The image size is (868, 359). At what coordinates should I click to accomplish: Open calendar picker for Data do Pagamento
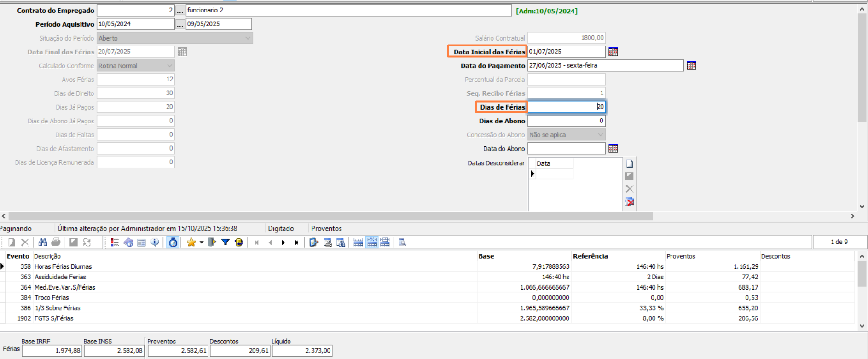pyautogui.click(x=691, y=66)
